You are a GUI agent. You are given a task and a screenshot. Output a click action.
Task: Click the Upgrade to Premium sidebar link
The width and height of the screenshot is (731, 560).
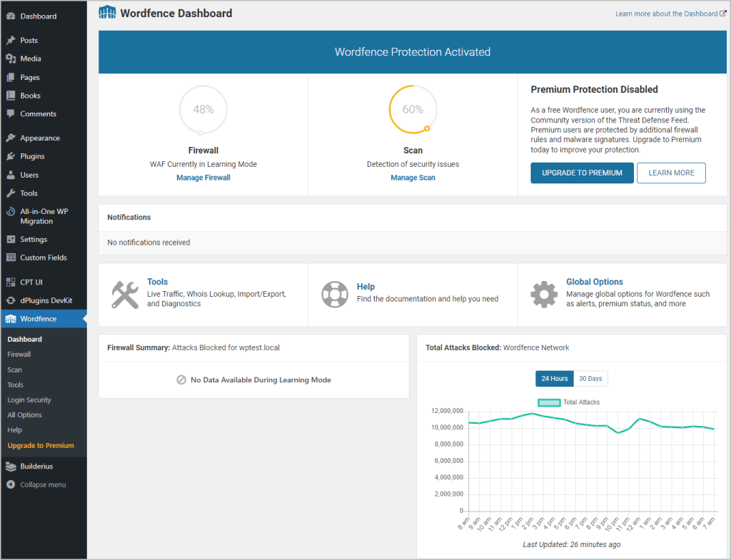41,445
